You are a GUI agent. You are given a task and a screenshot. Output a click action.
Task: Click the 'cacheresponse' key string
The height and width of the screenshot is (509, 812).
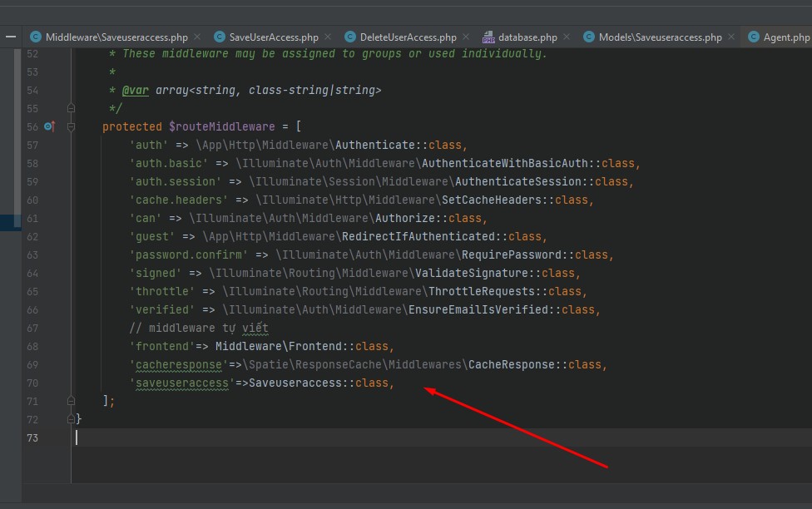click(179, 365)
